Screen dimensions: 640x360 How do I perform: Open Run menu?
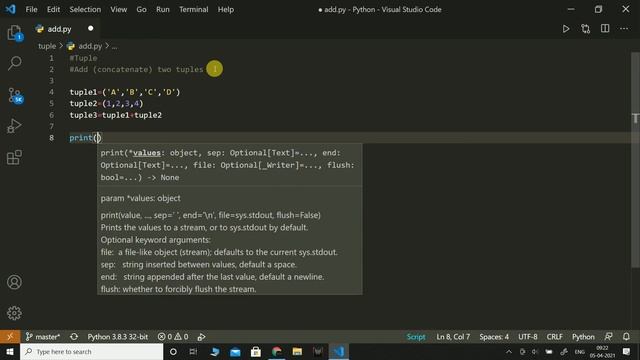[x=162, y=9]
